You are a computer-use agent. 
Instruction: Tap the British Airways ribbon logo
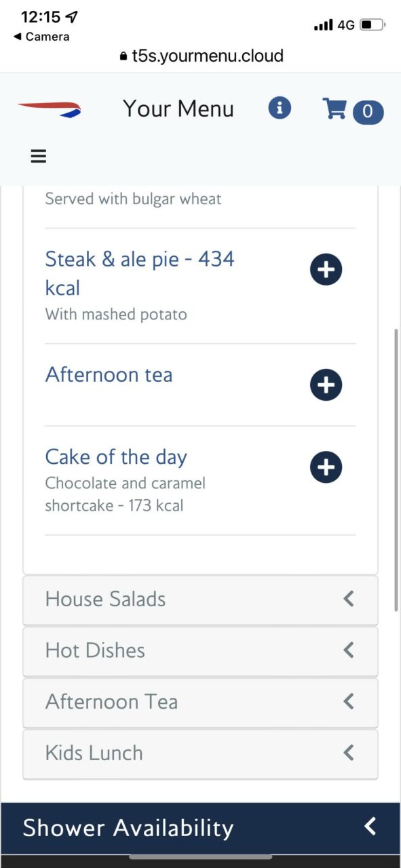pos(50,109)
